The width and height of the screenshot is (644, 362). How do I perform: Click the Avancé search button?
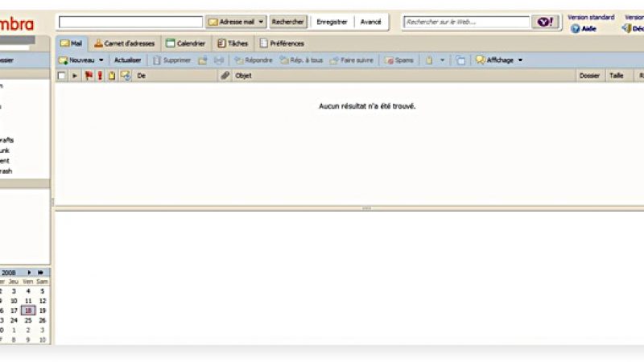coord(370,22)
